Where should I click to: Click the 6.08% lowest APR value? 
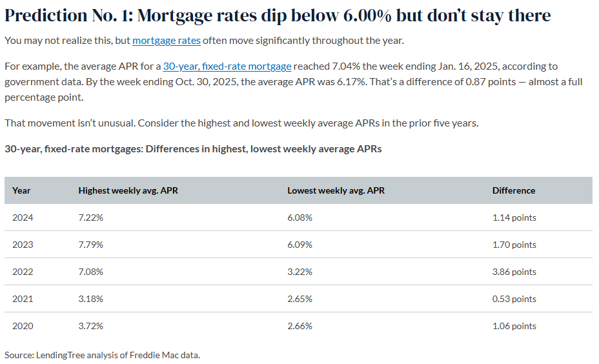pos(299,217)
